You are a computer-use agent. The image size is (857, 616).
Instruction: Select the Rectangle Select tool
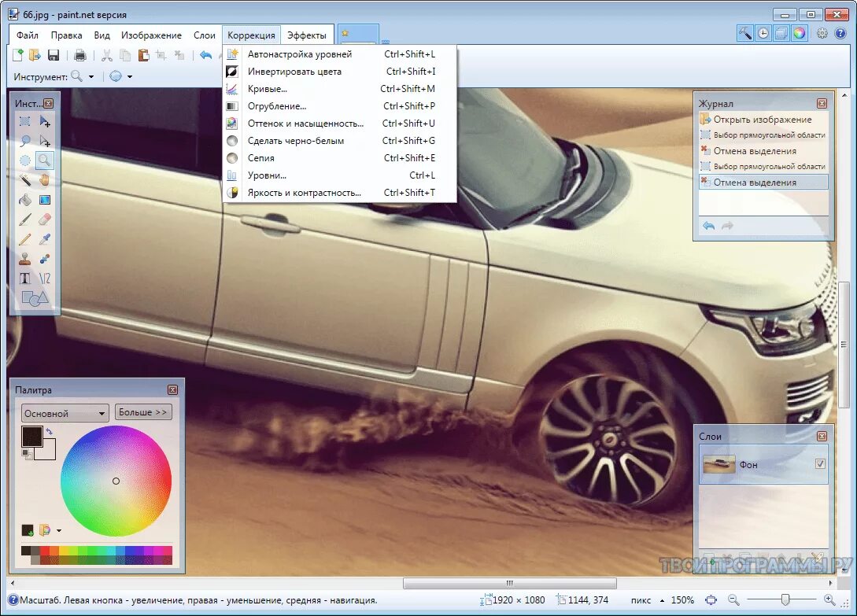pyautogui.click(x=24, y=121)
